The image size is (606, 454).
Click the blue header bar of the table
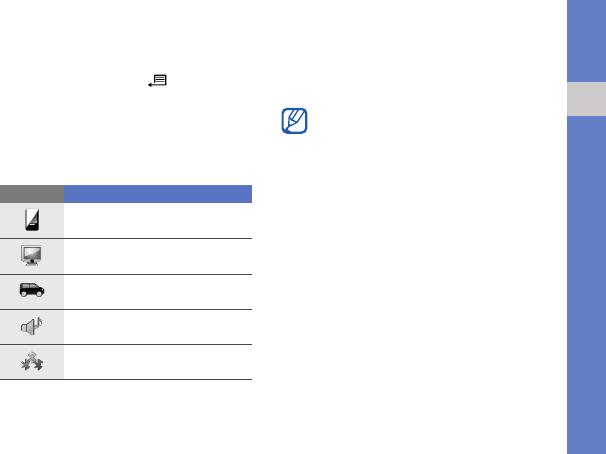158,194
